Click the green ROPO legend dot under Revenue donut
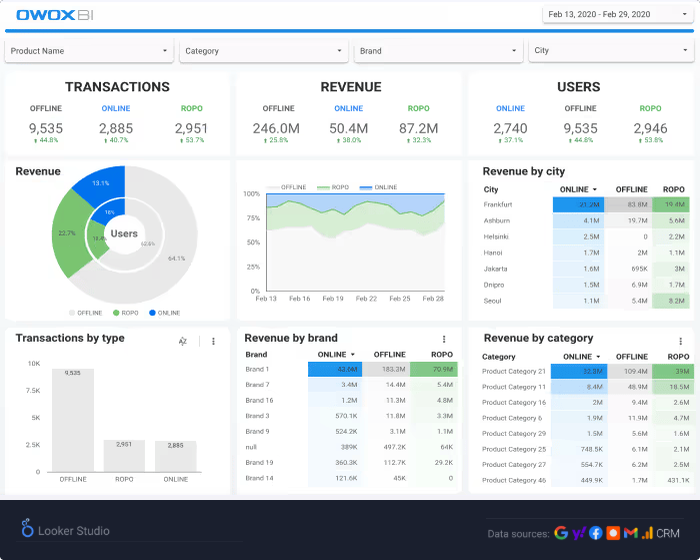This screenshot has width=700, height=560. [116, 313]
